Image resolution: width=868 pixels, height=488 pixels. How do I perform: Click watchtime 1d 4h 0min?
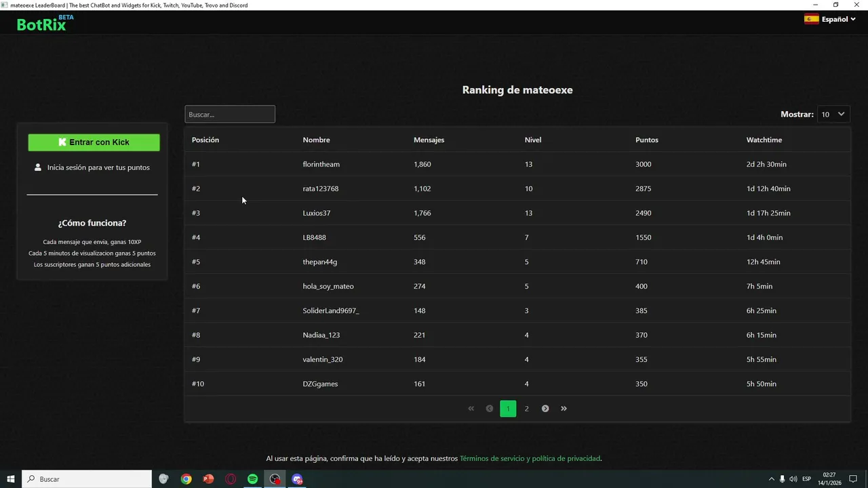coord(764,237)
